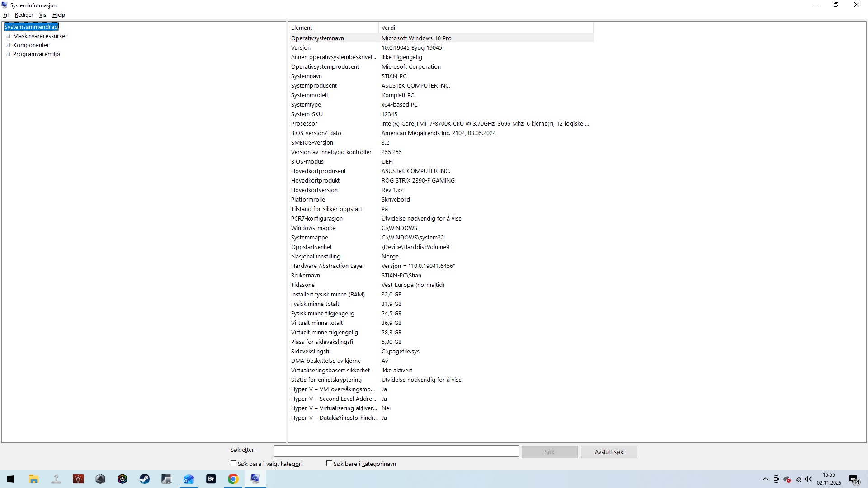Open the volume control in system tray
Viewport: 868px width, 488px height.
(x=808, y=479)
